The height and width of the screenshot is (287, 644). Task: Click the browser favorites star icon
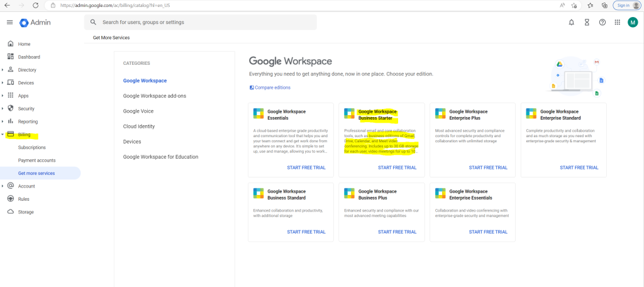[590, 5]
